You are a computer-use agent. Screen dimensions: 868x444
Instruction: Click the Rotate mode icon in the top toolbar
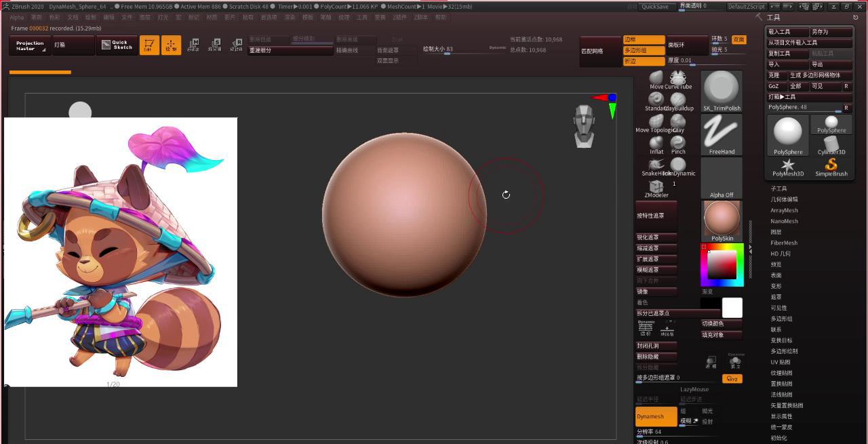(x=236, y=45)
